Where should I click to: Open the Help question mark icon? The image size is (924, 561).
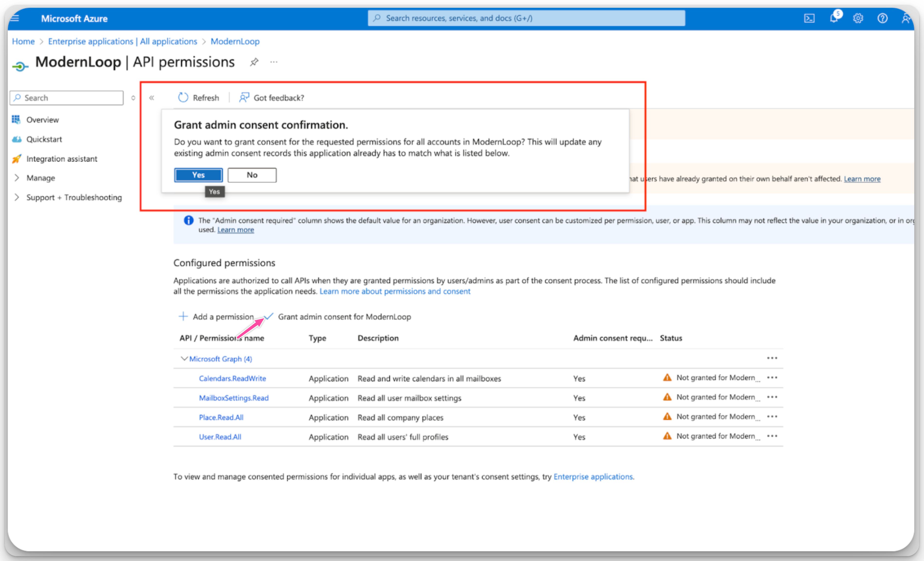click(x=882, y=18)
